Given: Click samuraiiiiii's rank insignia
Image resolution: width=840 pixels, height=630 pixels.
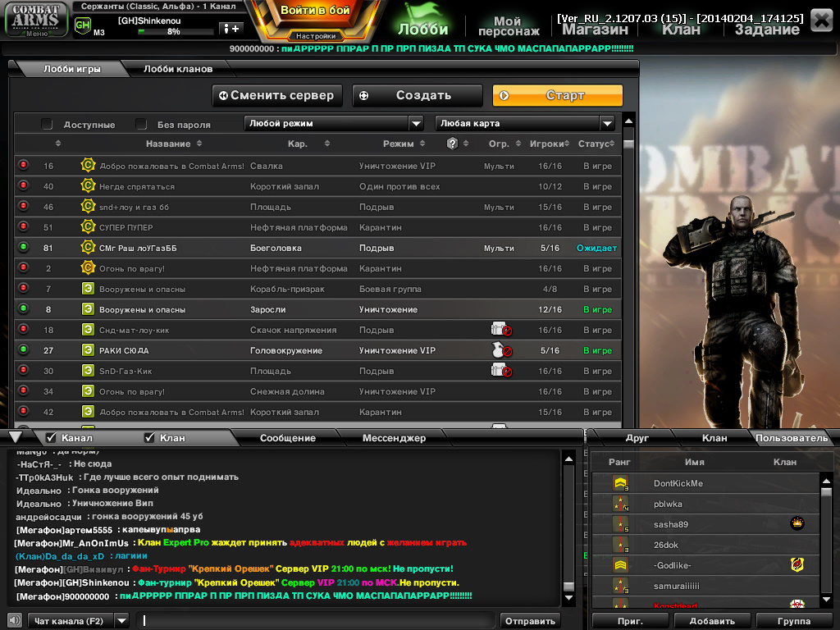Looking at the screenshot, I should pyautogui.click(x=620, y=586).
